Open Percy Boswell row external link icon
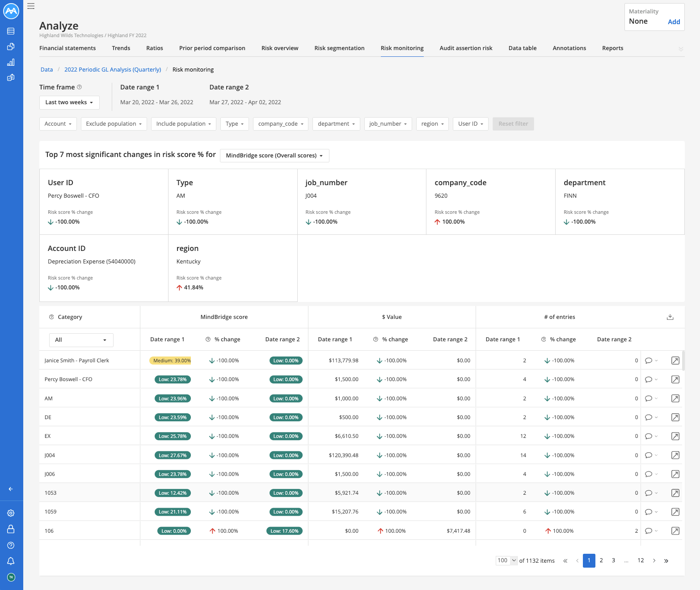 (x=675, y=379)
